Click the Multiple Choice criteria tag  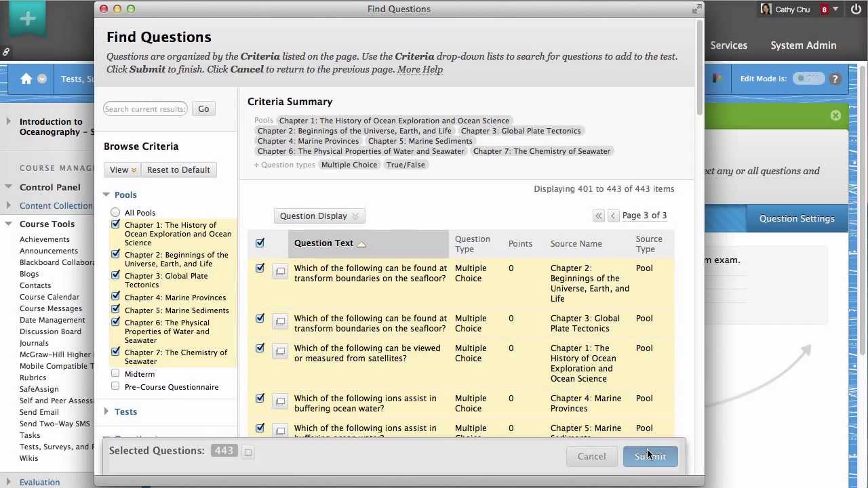click(349, 165)
